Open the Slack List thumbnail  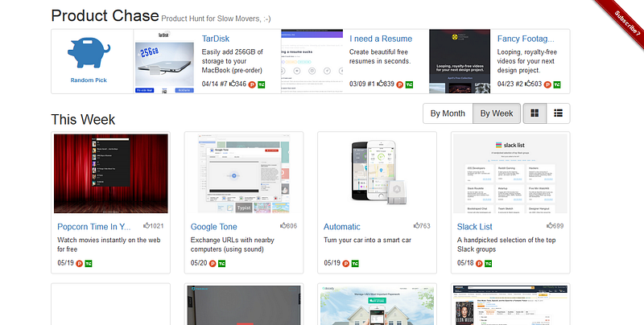[x=510, y=174]
